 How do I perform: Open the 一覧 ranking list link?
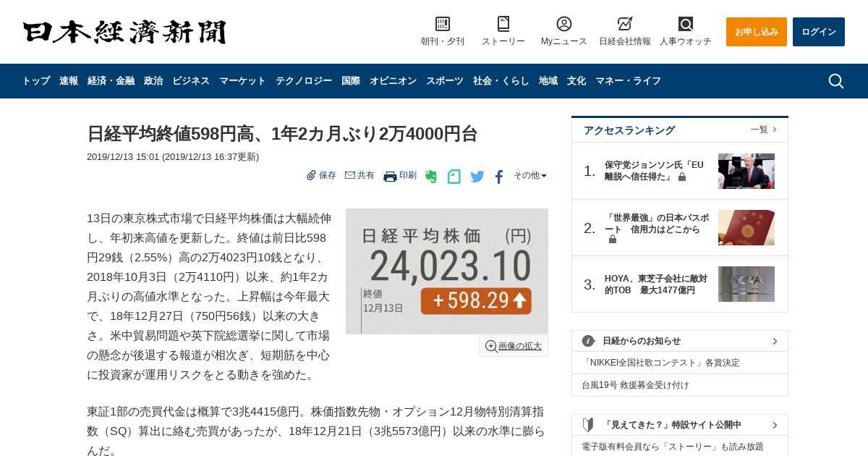[x=764, y=130]
